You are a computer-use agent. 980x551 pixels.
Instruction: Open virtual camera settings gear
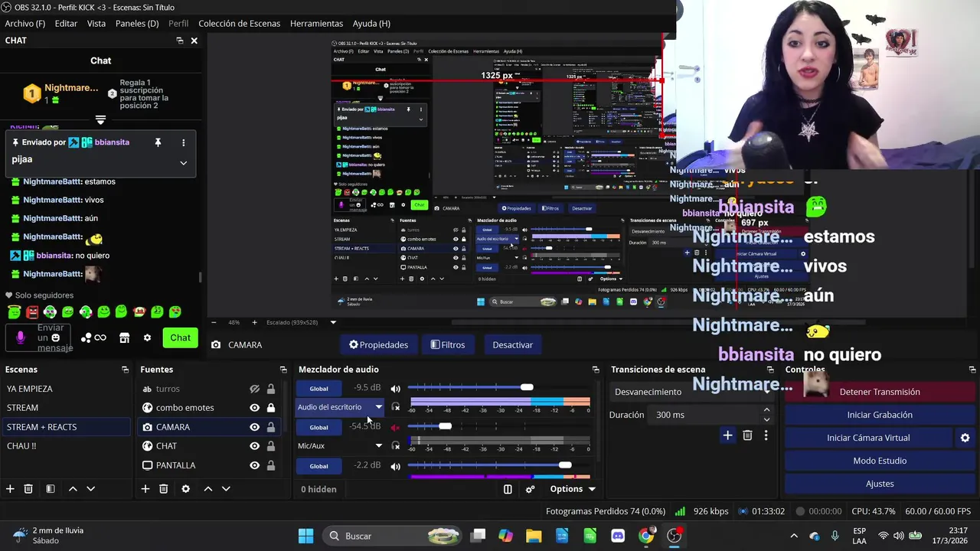965,438
